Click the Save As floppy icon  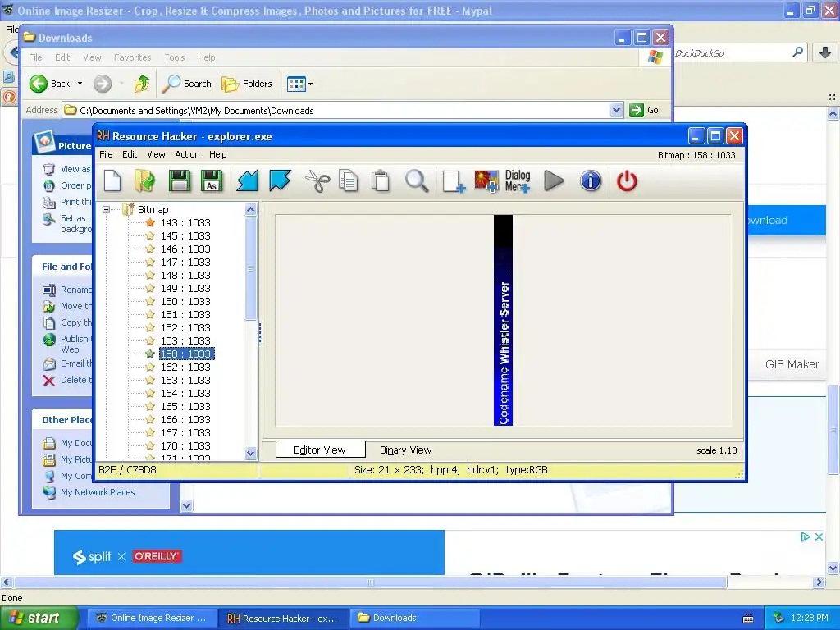(x=212, y=180)
